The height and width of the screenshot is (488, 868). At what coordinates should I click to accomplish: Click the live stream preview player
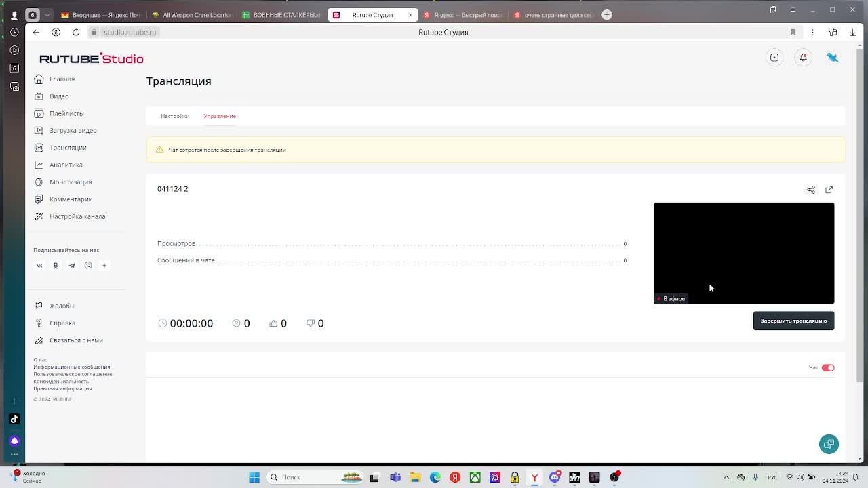pyautogui.click(x=744, y=253)
